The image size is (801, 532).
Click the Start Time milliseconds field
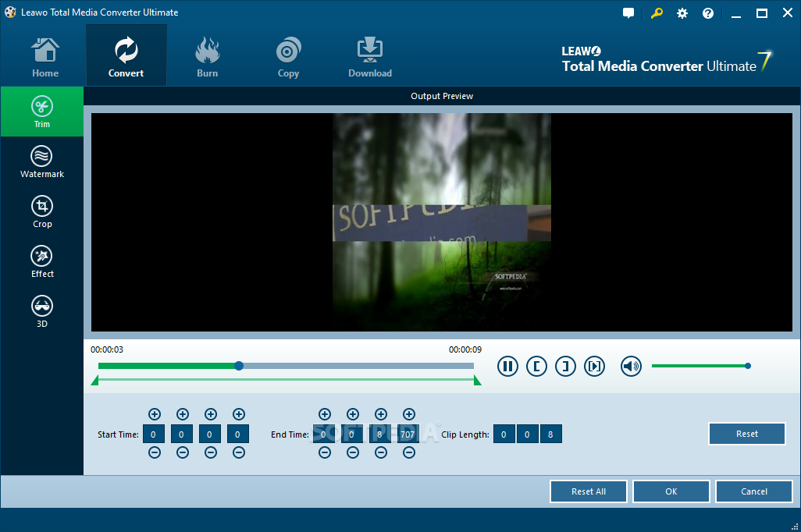tap(237, 434)
